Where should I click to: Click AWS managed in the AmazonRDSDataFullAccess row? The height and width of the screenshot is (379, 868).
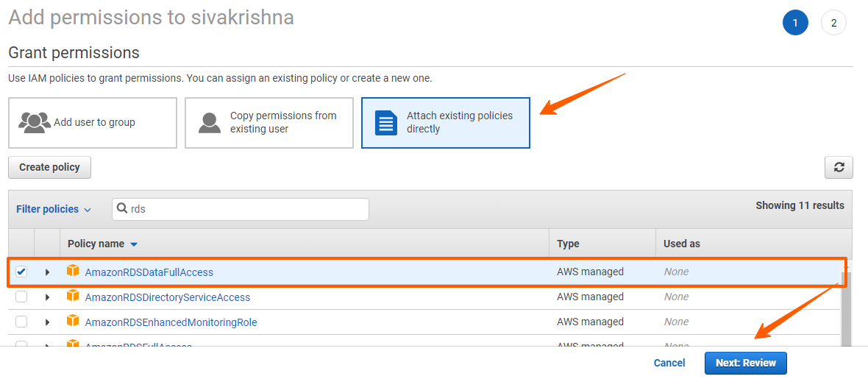click(590, 272)
